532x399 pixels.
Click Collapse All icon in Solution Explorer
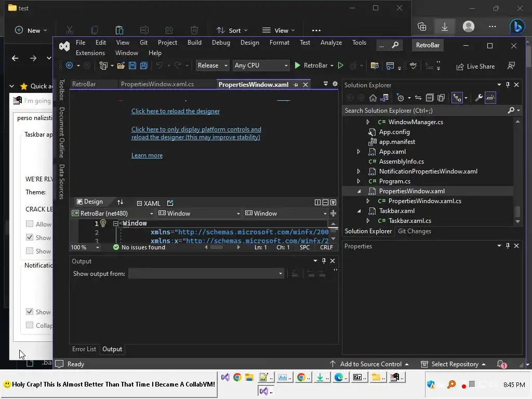[x=430, y=98]
